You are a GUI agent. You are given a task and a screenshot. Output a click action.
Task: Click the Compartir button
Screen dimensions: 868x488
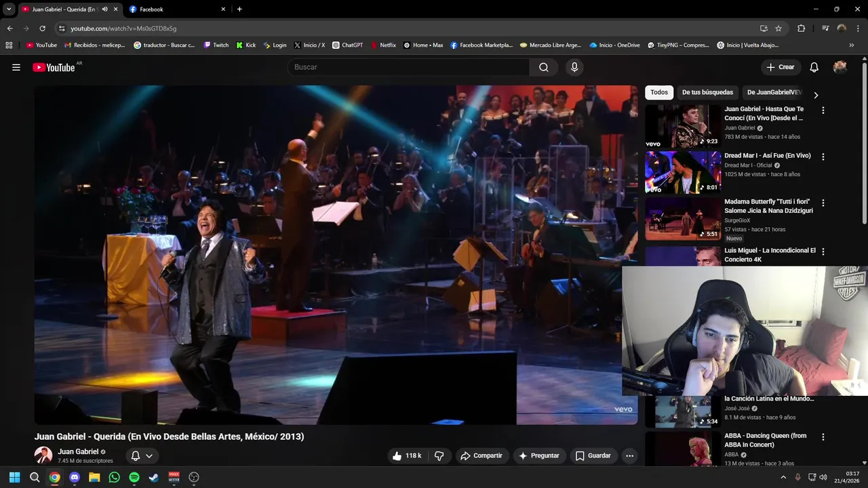[x=481, y=455]
